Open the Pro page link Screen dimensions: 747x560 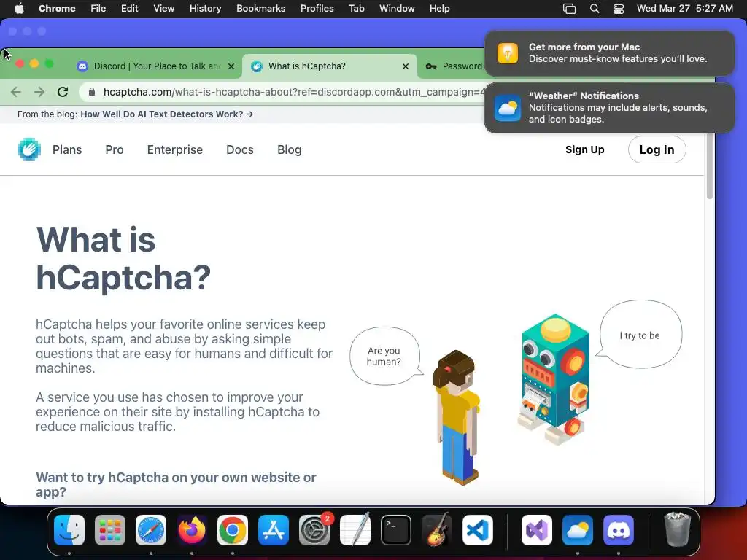coord(115,149)
